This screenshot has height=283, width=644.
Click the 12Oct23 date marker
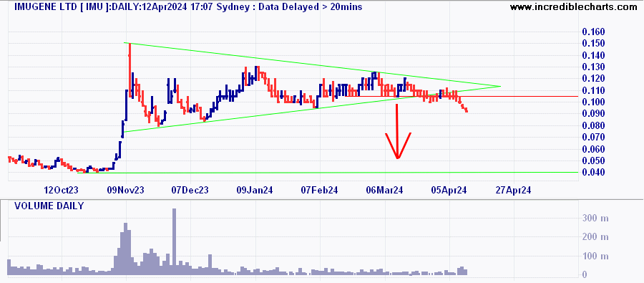click(x=62, y=191)
